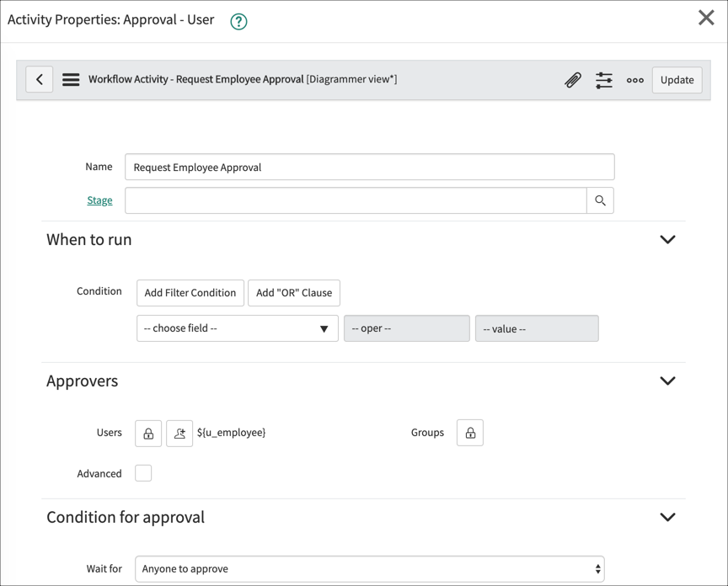This screenshot has width=728, height=586.
Task: Collapse the When to run section
Action: tap(667, 239)
